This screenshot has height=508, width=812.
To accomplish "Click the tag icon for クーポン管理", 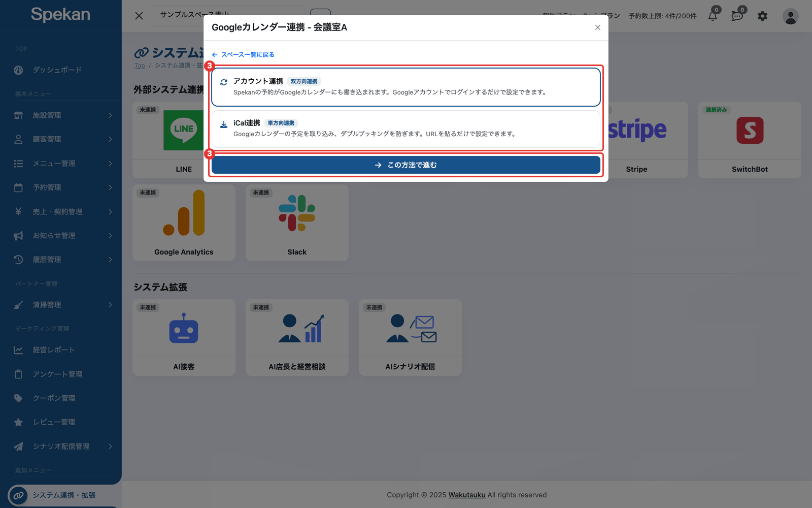I will click(x=18, y=398).
